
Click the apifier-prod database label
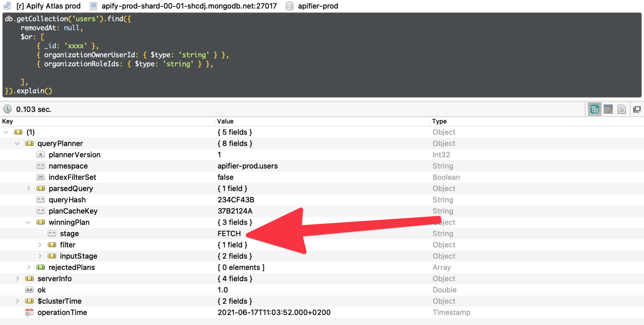[318, 6]
